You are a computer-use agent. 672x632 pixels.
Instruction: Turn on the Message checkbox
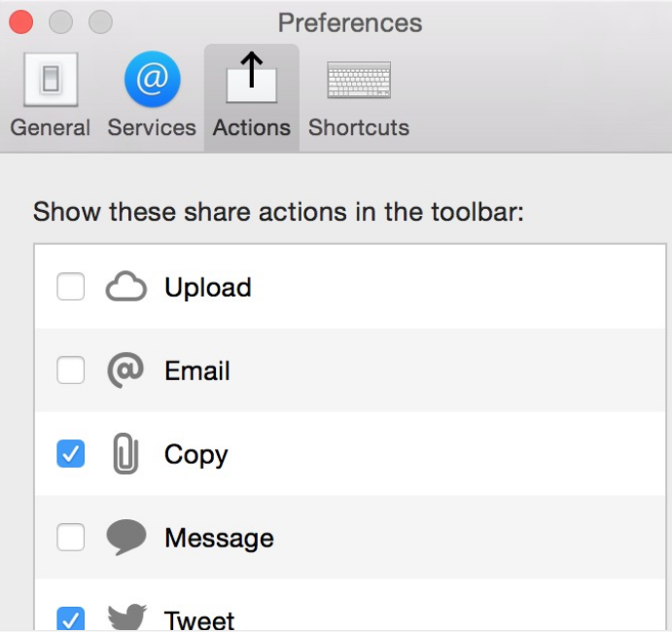pos(71,538)
